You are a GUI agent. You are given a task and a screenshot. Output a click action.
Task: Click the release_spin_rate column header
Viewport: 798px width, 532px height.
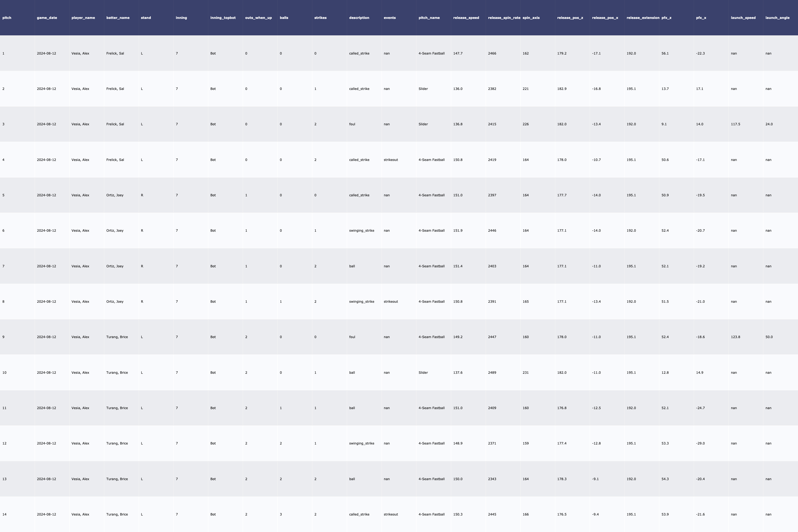504,18
